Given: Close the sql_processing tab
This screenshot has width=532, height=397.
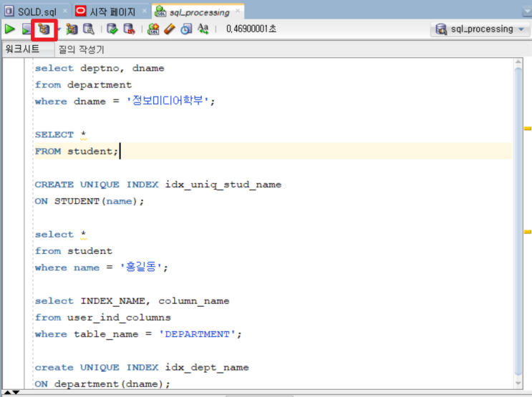Looking at the screenshot, I should click(238, 11).
